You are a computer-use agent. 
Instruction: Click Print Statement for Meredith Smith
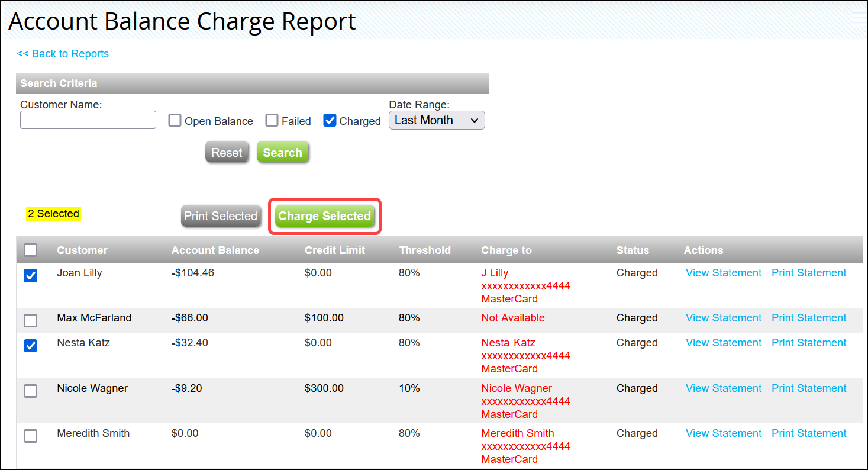pyautogui.click(x=809, y=433)
